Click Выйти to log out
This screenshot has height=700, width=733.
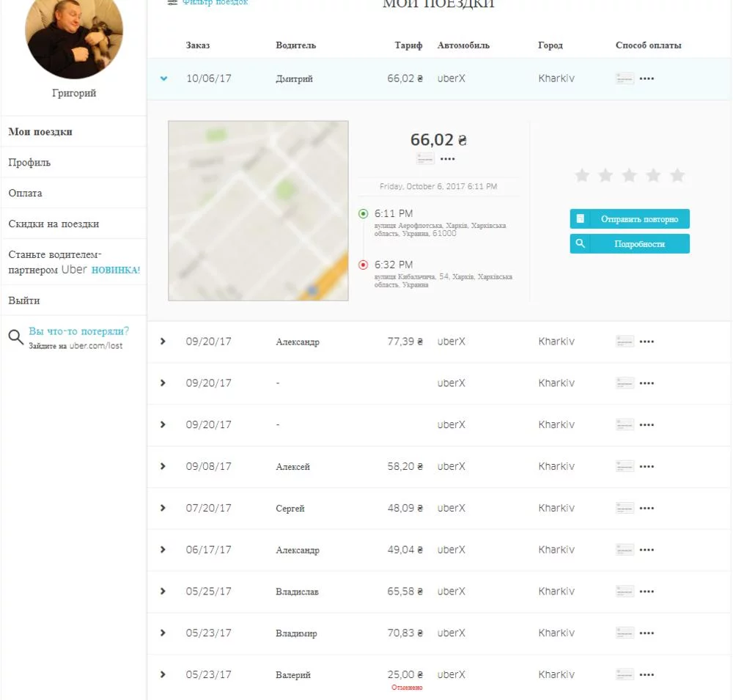coord(24,301)
